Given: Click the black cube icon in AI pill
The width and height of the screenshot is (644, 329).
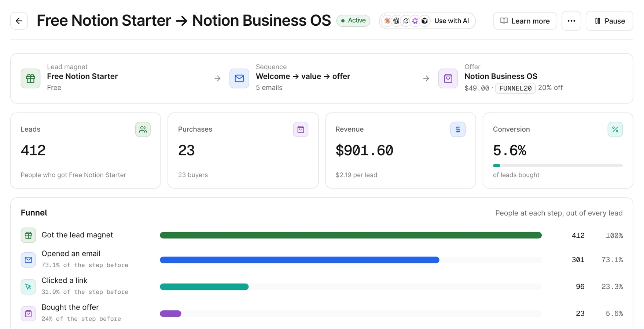Looking at the screenshot, I should tap(424, 21).
